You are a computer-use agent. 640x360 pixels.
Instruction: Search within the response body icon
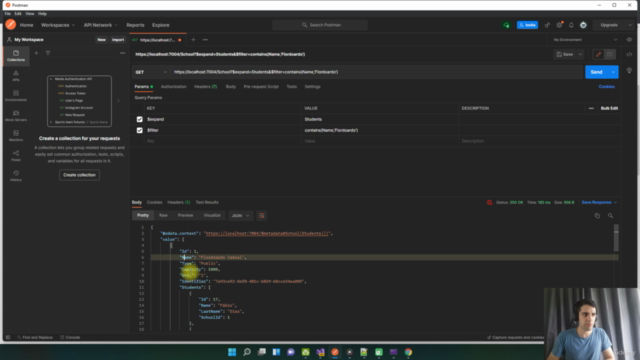[x=610, y=216]
